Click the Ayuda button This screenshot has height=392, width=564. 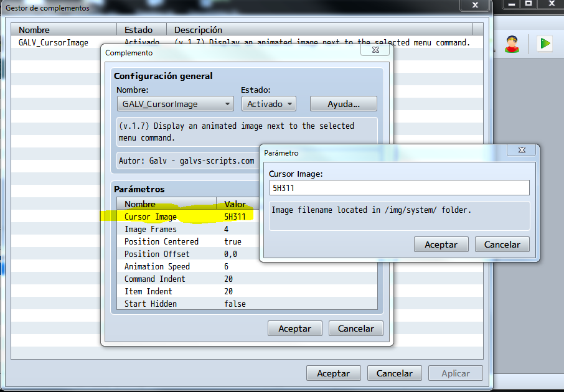coord(343,103)
